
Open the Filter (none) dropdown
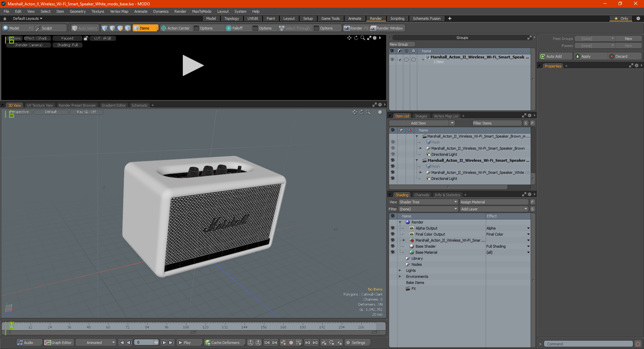coord(428,209)
